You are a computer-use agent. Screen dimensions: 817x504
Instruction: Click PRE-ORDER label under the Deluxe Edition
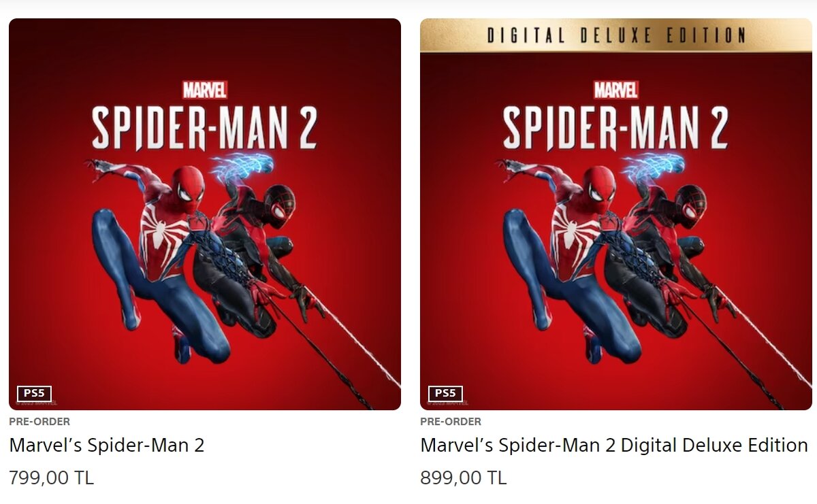tap(451, 422)
